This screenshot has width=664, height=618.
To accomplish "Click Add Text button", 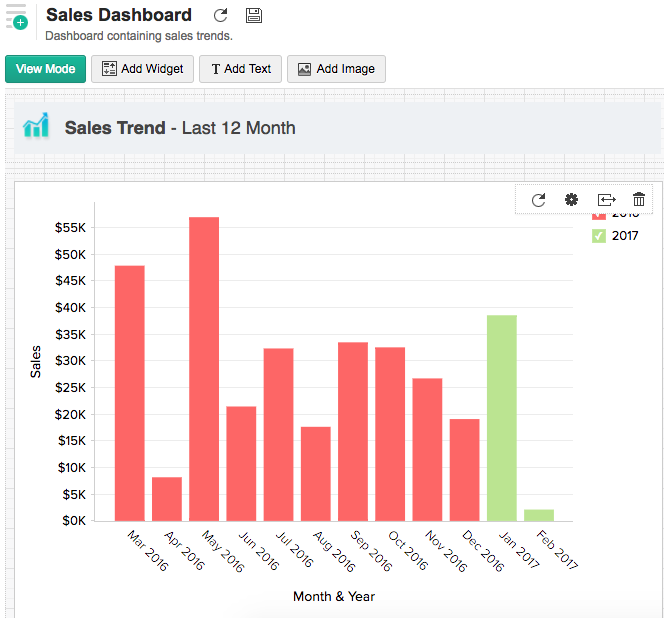I will [x=240, y=69].
